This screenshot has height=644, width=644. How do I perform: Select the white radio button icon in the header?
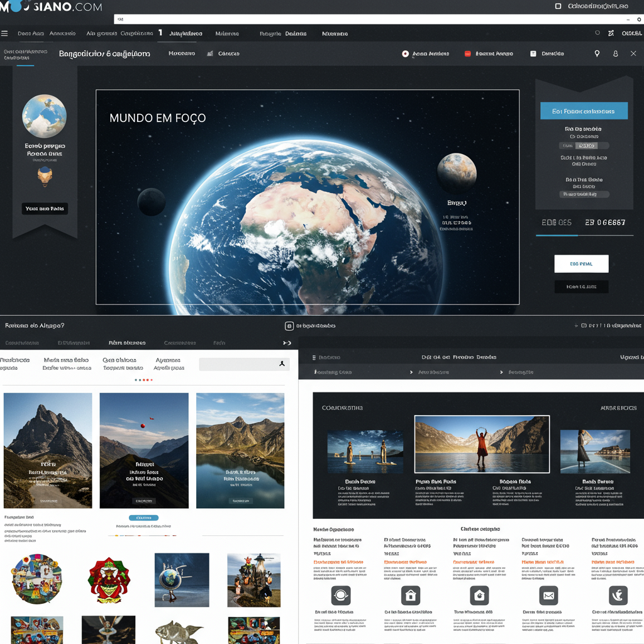[405, 54]
